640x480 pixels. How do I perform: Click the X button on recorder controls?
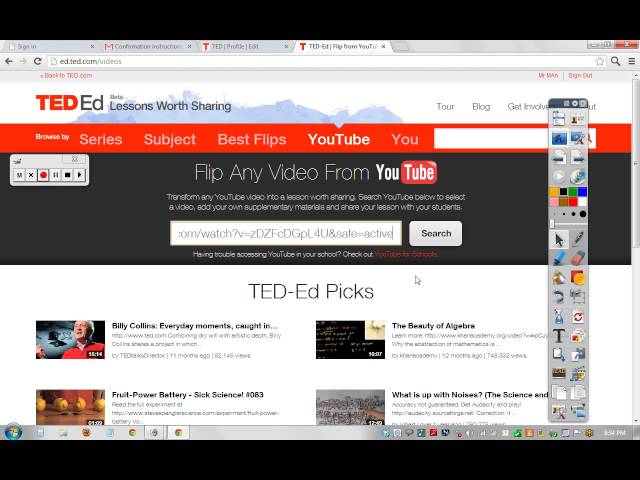click(31, 175)
